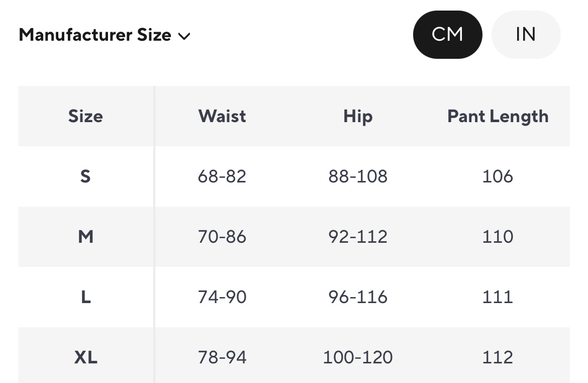
Task: Click the Pant Length column header
Action: 498,116
